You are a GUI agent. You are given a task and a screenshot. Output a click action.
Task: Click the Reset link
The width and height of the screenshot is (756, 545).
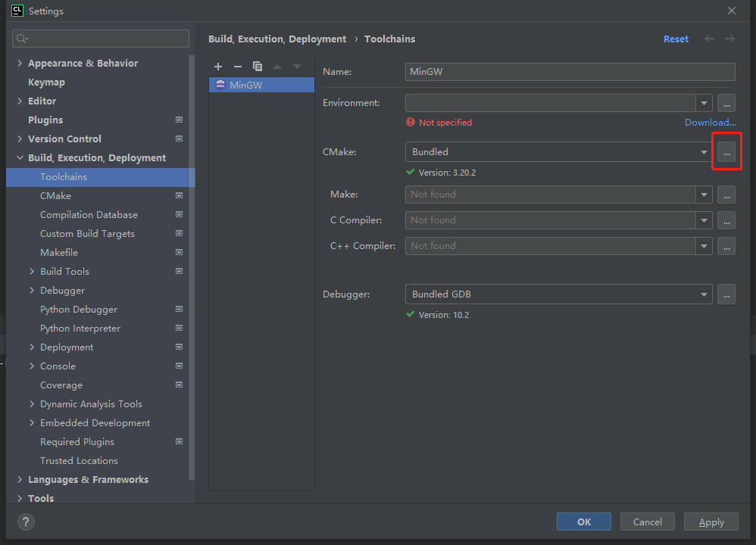pos(676,39)
